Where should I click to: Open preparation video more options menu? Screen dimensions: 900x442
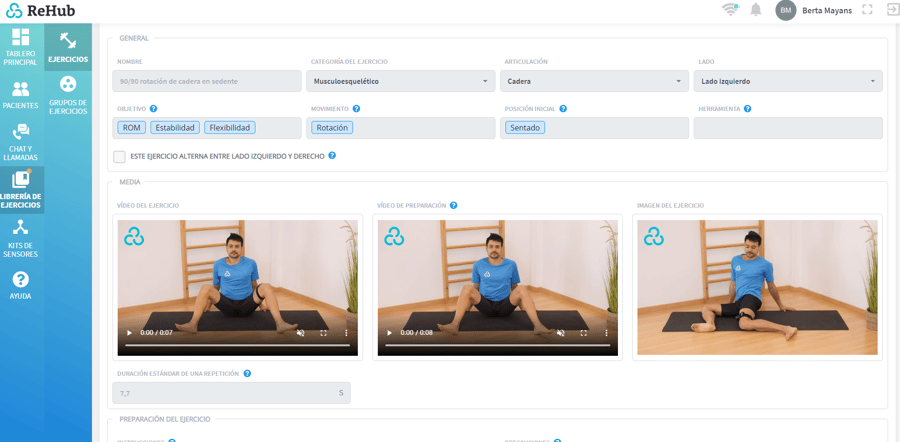(607, 333)
